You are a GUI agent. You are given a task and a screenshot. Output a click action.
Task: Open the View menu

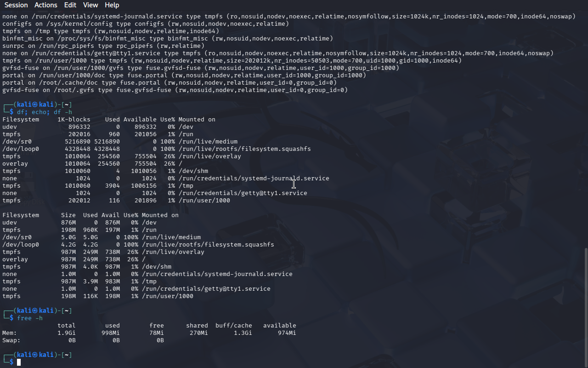point(90,5)
